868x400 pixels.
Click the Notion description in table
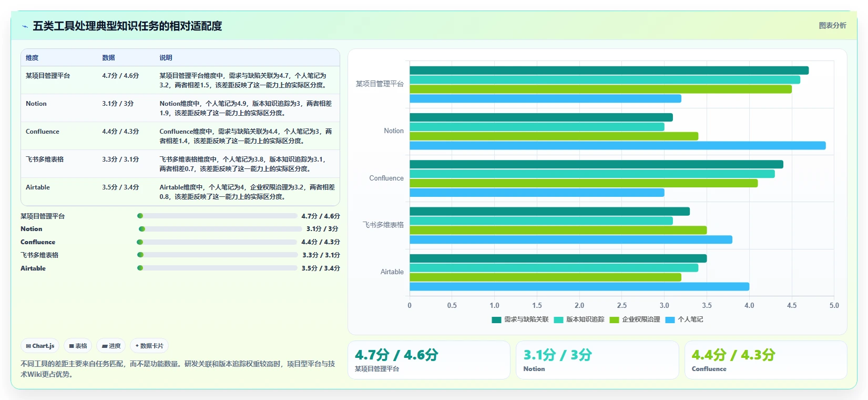[246, 108]
